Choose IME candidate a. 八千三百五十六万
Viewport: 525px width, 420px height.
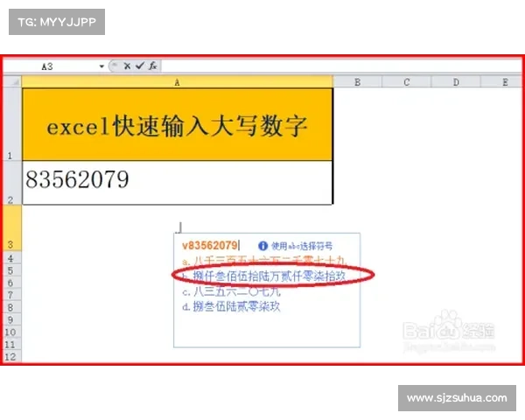pyautogui.click(x=264, y=261)
